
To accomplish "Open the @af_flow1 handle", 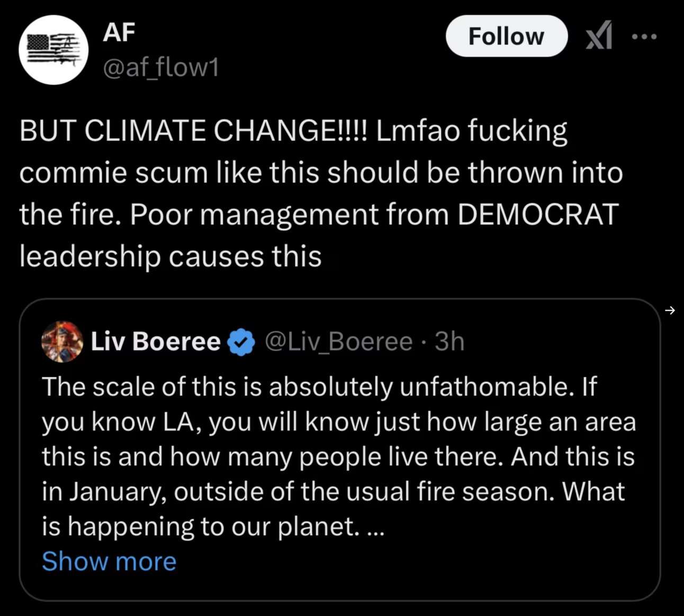I will tap(161, 68).
